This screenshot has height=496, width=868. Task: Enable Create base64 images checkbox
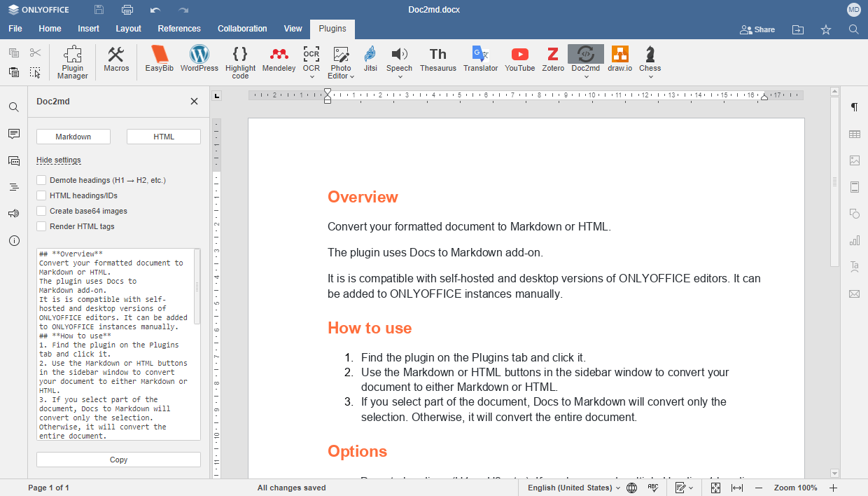click(41, 211)
